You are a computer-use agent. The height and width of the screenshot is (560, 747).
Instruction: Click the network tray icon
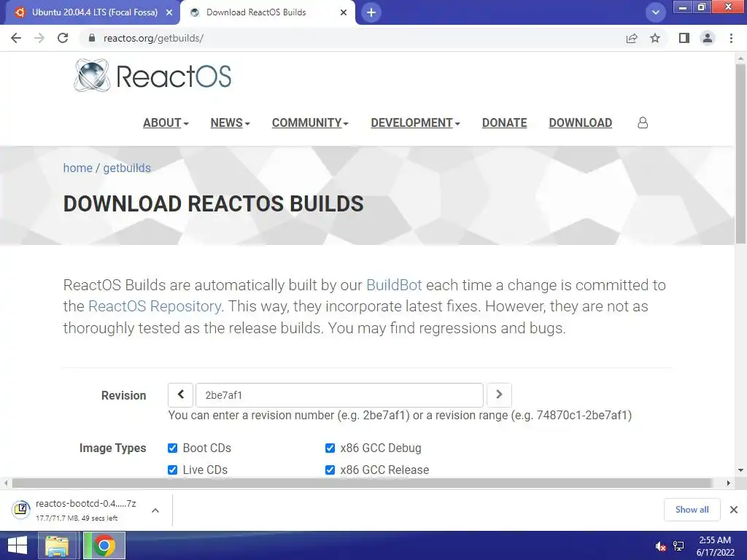(x=678, y=546)
